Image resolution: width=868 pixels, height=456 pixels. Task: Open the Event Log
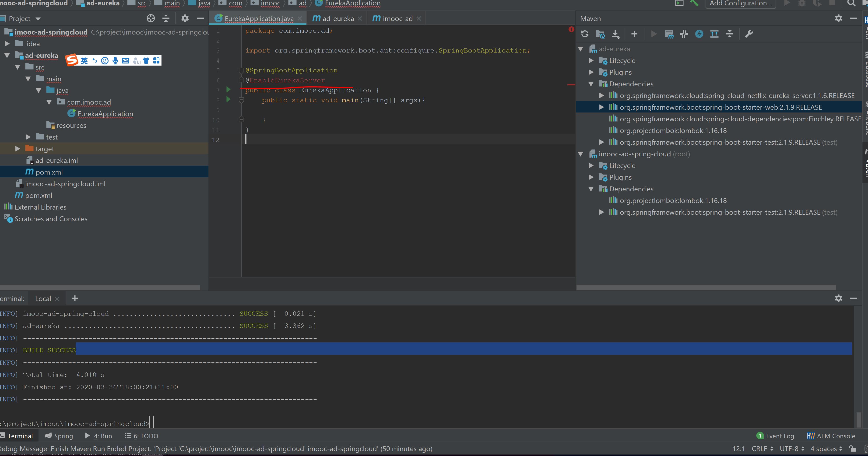point(775,436)
